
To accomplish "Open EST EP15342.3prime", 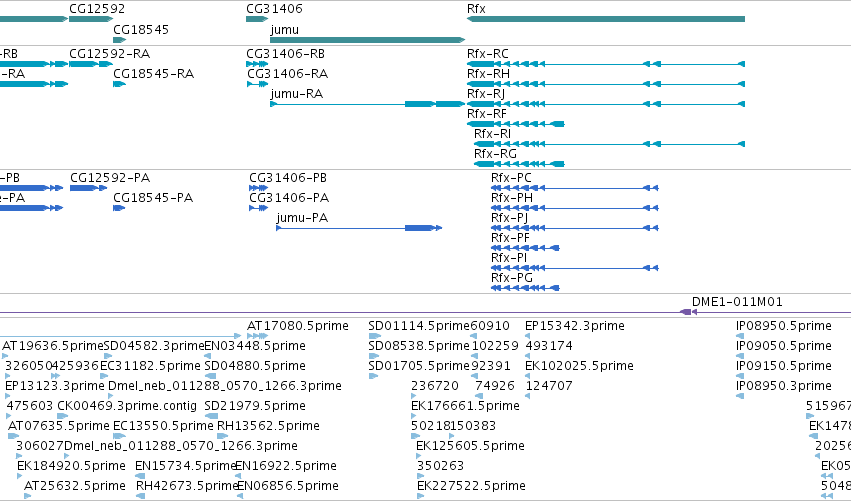I will coord(574,326).
